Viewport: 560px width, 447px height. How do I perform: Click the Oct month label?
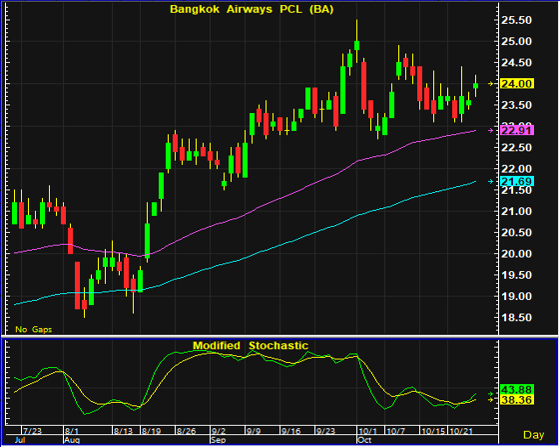click(365, 440)
